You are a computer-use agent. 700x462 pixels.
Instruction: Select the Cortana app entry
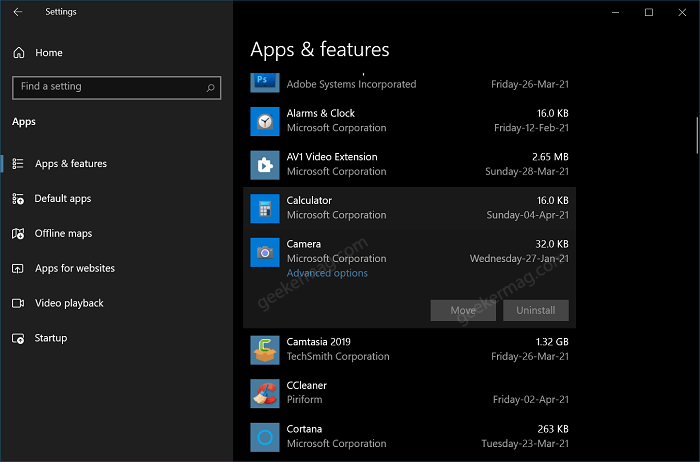click(x=409, y=437)
